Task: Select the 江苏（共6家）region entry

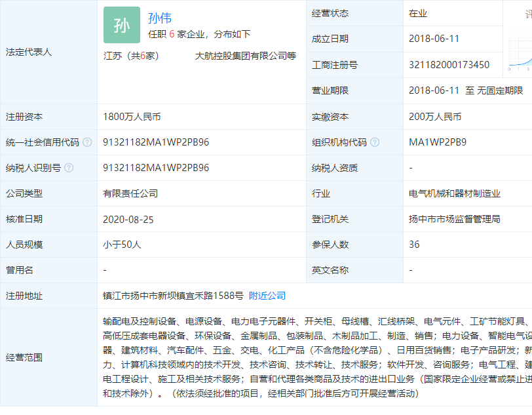Action: click(131, 56)
